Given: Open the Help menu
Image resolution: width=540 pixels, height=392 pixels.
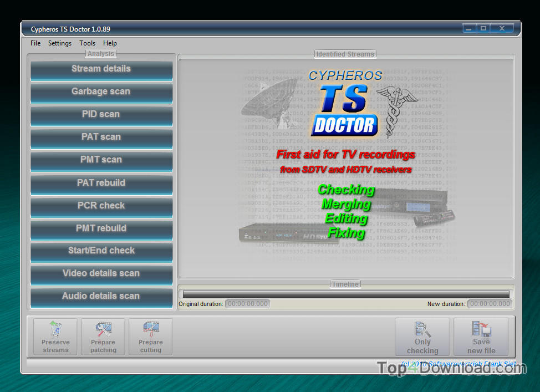Looking at the screenshot, I should click(x=110, y=43).
